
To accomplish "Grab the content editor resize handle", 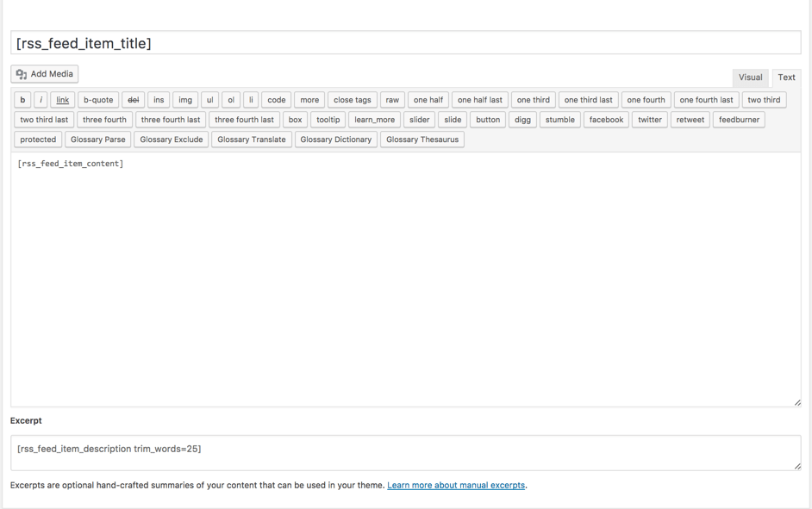I will pos(797,402).
